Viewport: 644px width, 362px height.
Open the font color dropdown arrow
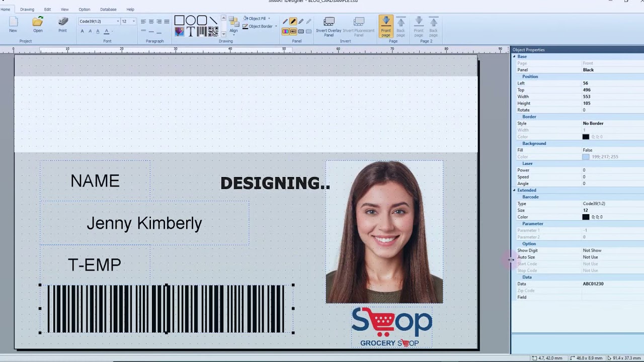click(111, 31)
